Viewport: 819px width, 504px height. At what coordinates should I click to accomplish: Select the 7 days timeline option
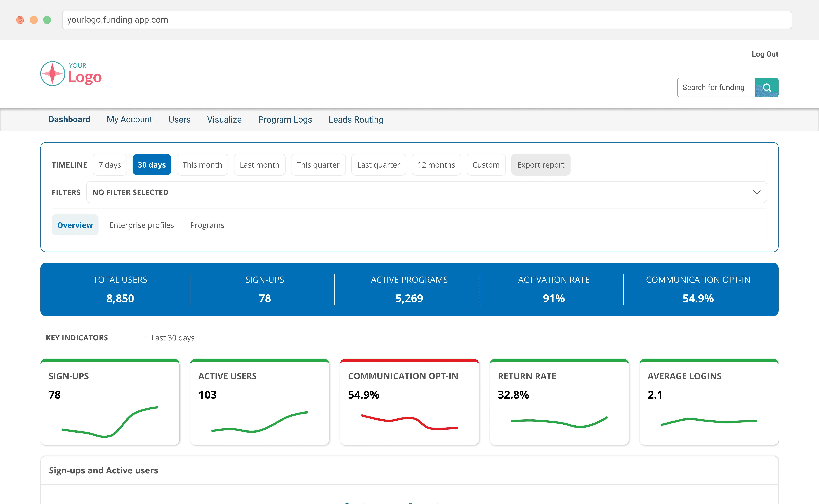click(110, 165)
